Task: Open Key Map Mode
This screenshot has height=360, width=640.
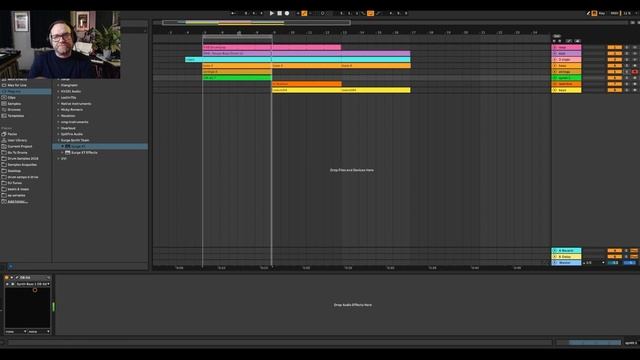Action: pos(602,13)
